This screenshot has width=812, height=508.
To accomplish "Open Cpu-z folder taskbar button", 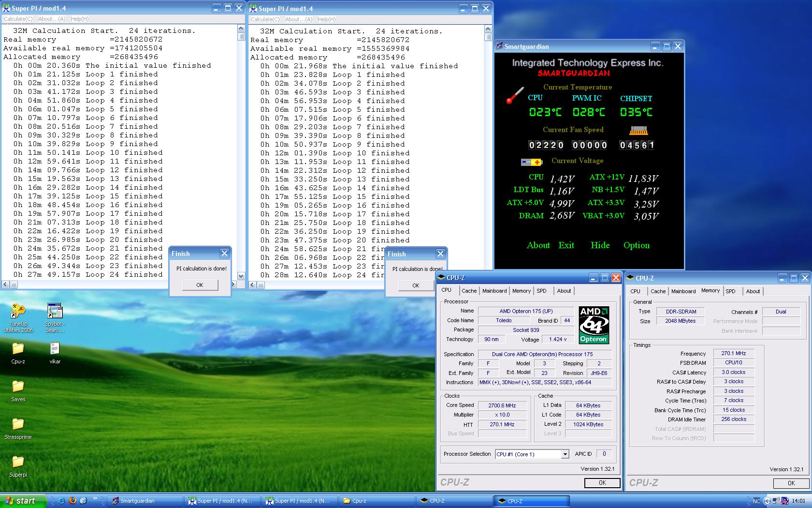I will (377, 501).
